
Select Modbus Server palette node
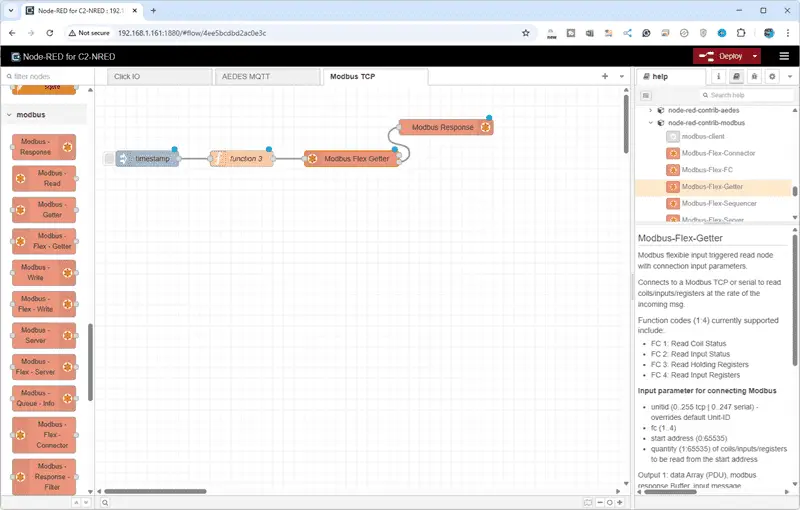pos(44,335)
